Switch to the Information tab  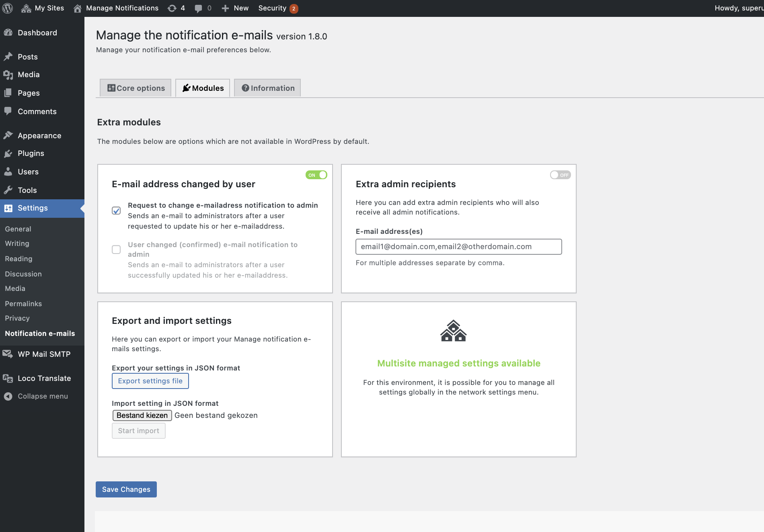(x=268, y=88)
